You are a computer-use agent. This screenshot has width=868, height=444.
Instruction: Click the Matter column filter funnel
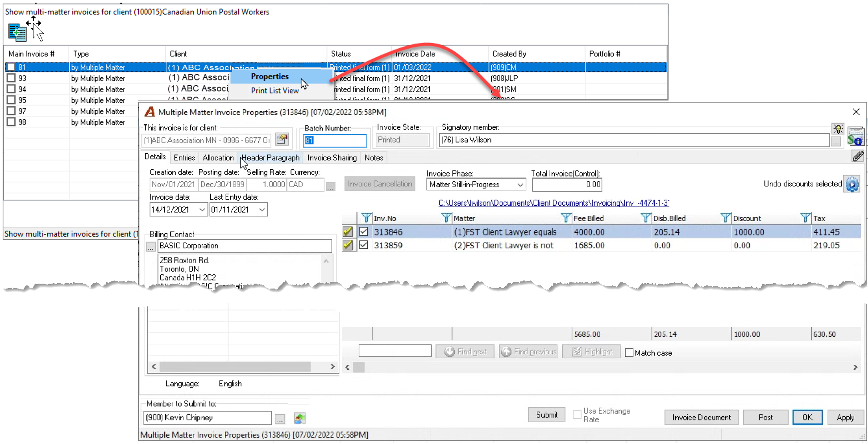click(446, 218)
